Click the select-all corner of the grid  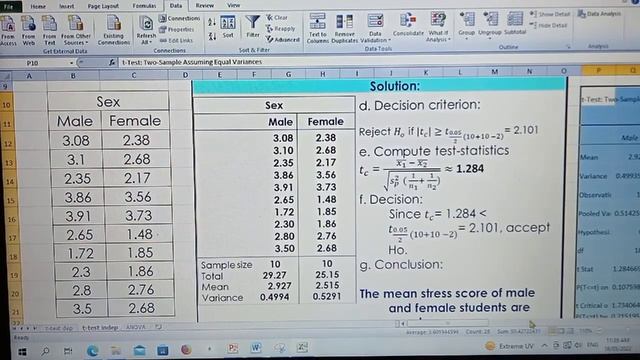click(6, 76)
